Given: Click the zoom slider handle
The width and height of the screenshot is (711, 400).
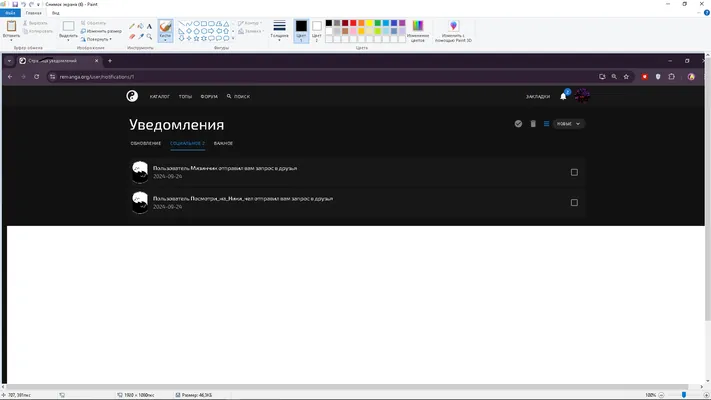Looking at the screenshot, I should (x=684, y=395).
